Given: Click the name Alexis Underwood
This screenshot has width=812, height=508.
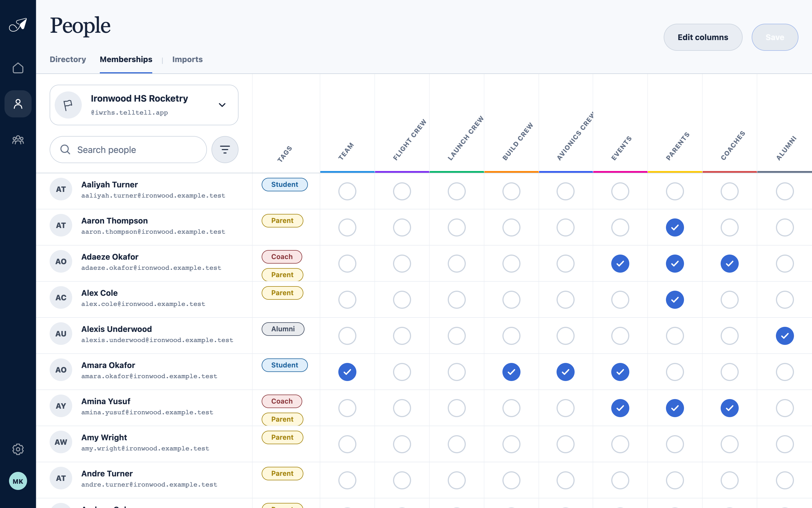Looking at the screenshot, I should coord(116,329).
